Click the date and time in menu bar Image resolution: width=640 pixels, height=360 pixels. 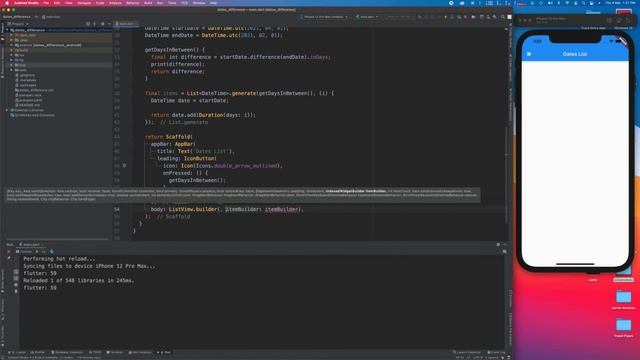(x=620, y=3)
